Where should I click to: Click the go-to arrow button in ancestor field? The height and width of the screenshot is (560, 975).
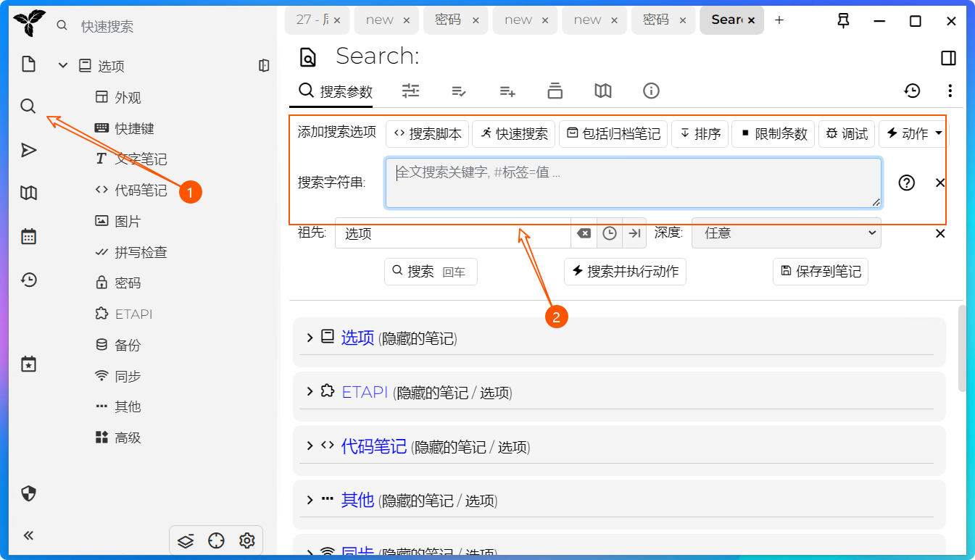tap(635, 233)
